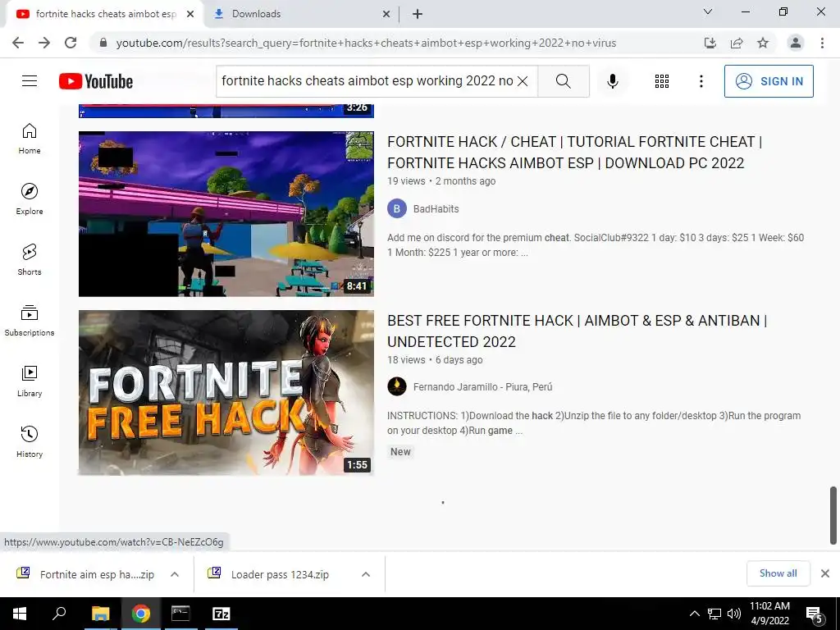The height and width of the screenshot is (630, 840).
Task: Start voice search with the microphone
Action: pos(612,81)
